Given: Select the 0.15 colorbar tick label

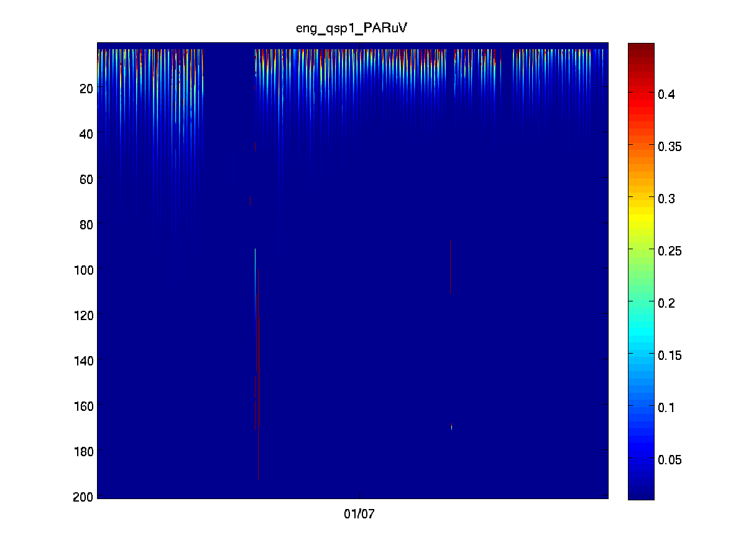Looking at the screenshot, I should pyautogui.click(x=670, y=356).
